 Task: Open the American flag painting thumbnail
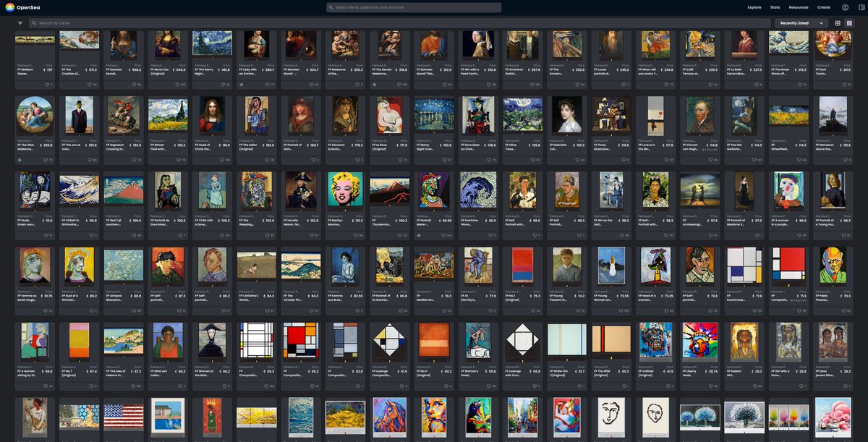click(x=123, y=417)
